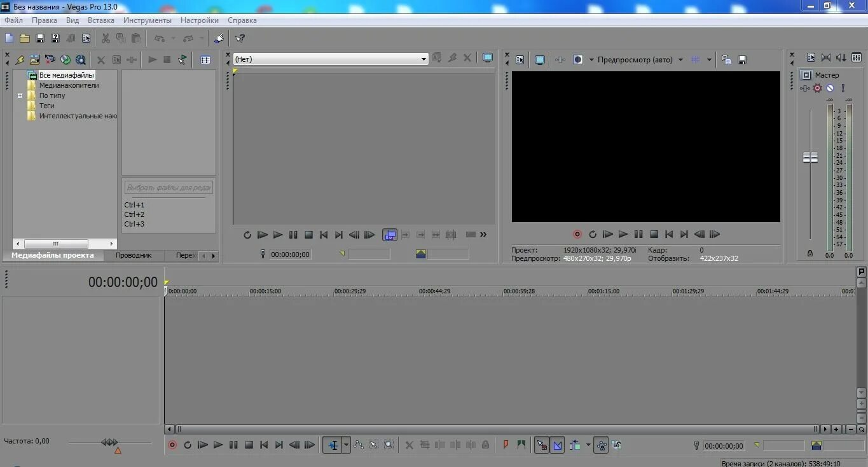Open the Инструменты menu

(x=148, y=20)
